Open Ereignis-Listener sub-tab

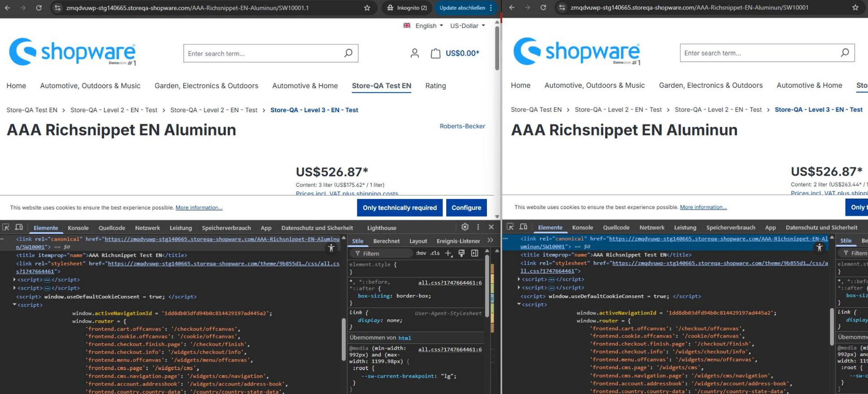[458, 241]
